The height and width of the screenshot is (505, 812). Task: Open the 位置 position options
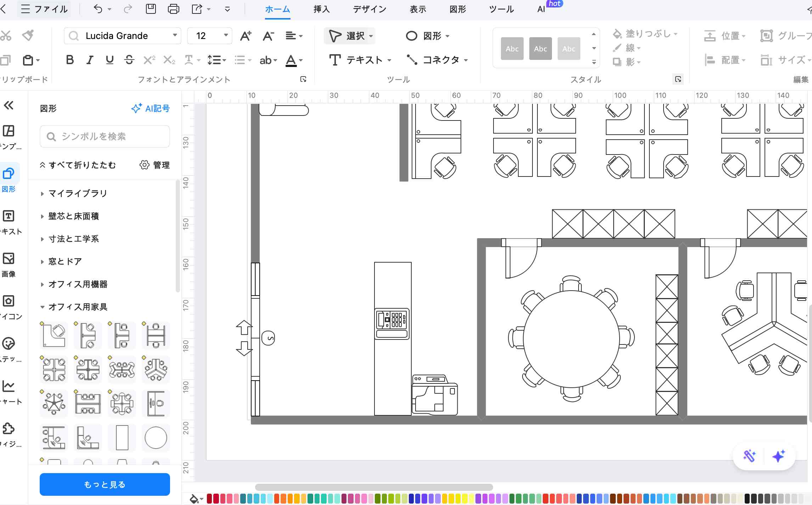click(725, 36)
